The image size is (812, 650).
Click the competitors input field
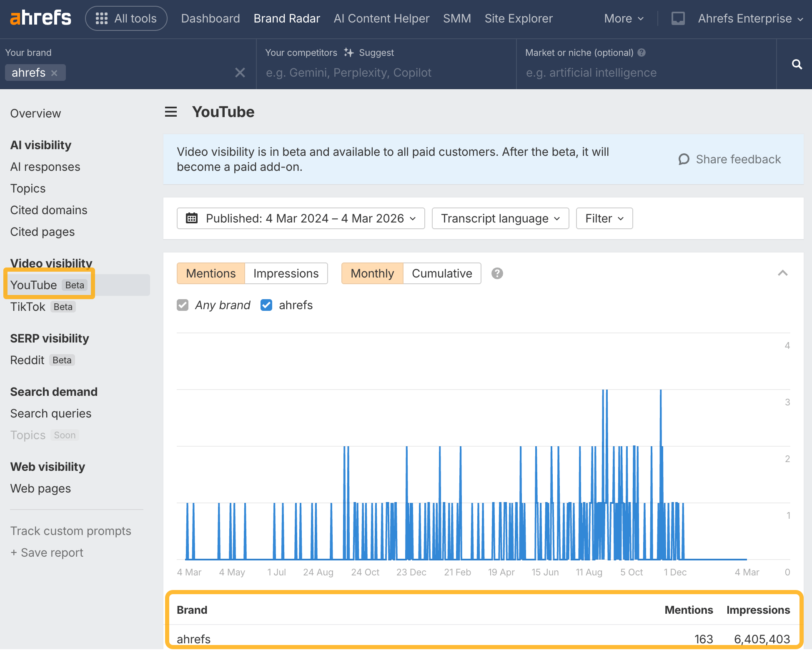pyautogui.click(x=375, y=72)
